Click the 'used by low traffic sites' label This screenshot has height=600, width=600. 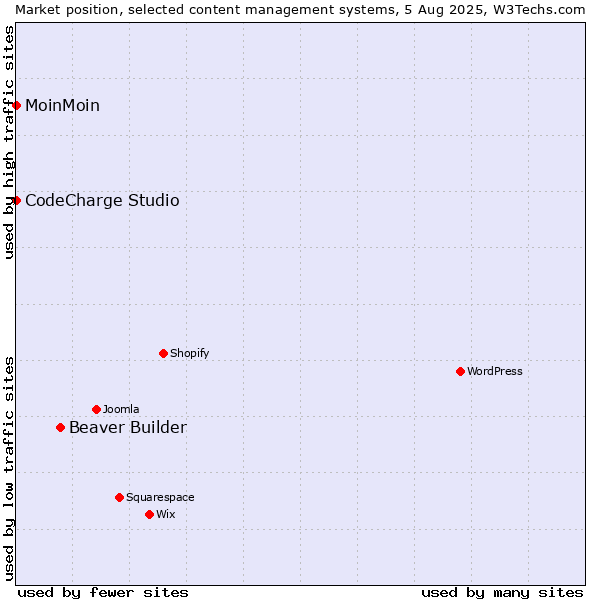coord(8,469)
